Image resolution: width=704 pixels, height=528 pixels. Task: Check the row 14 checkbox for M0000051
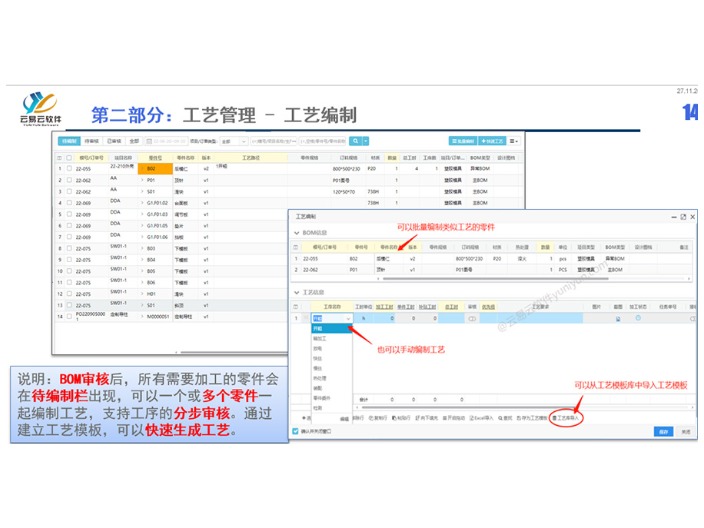(x=69, y=317)
